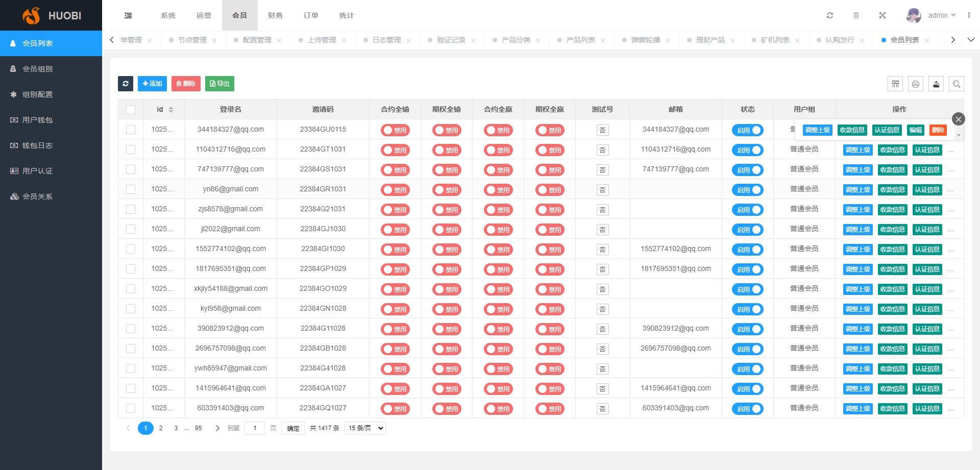Image resolution: width=980 pixels, height=470 pixels.
Task: Toggle fullscreen with the expand icon
Action: tap(882, 15)
